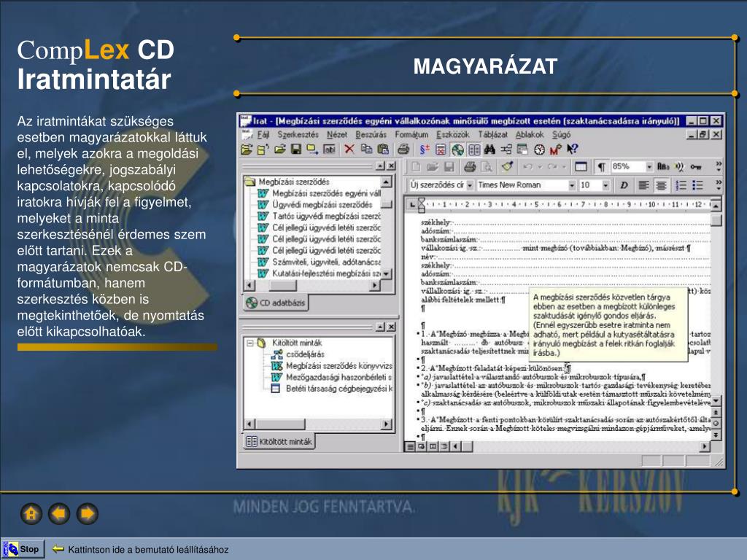This screenshot has width=747, height=560.
Task: Click the blue paragraph sign (§) icon
Action: pos(424,149)
